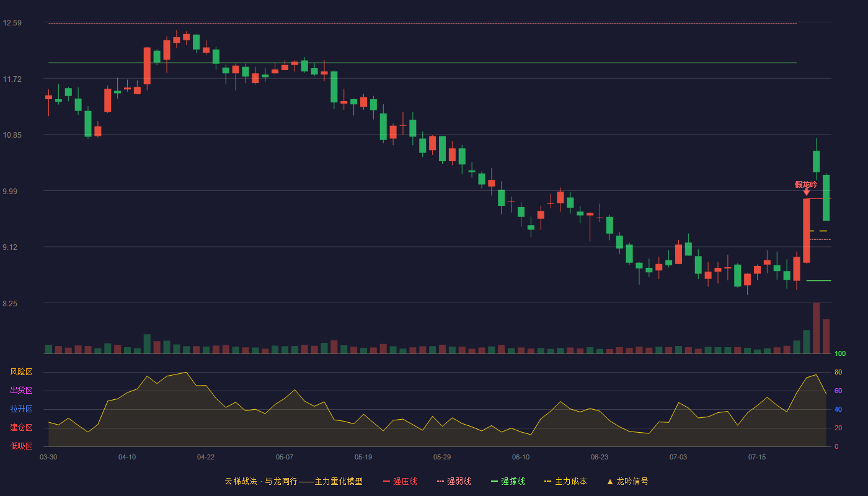
Task: Click the 07-15 date label
Action: [x=757, y=457]
